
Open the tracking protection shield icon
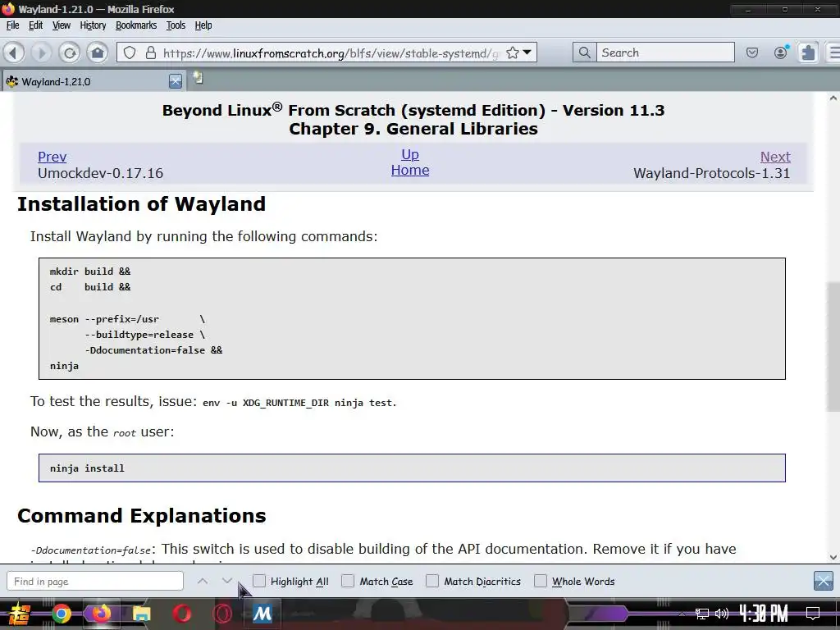(130, 52)
